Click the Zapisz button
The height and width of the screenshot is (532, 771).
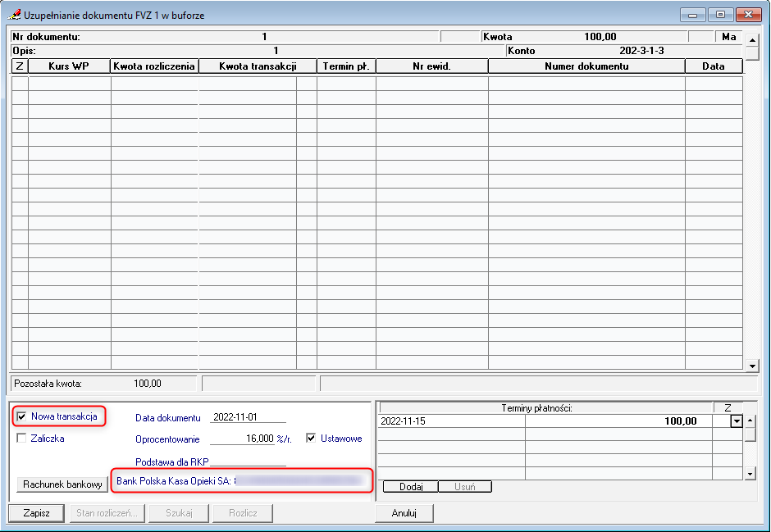click(36, 513)
